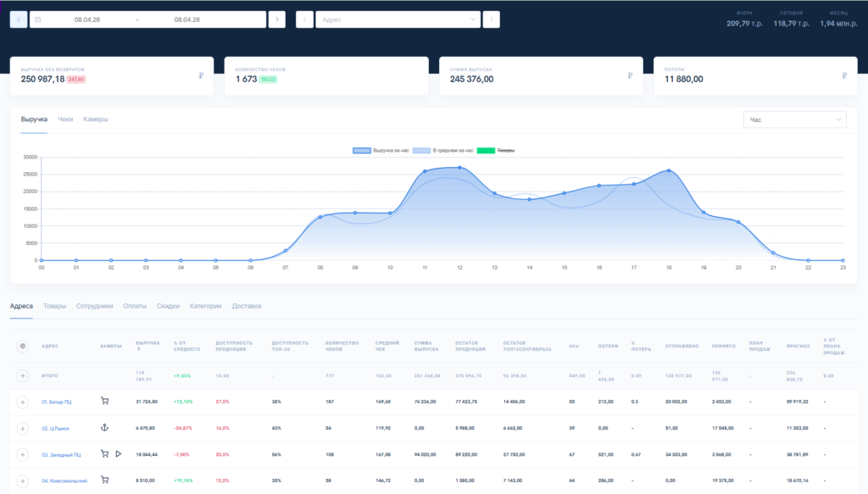
Task: Click cart icon for 04. Комсомольский
Action: [105, 480]
